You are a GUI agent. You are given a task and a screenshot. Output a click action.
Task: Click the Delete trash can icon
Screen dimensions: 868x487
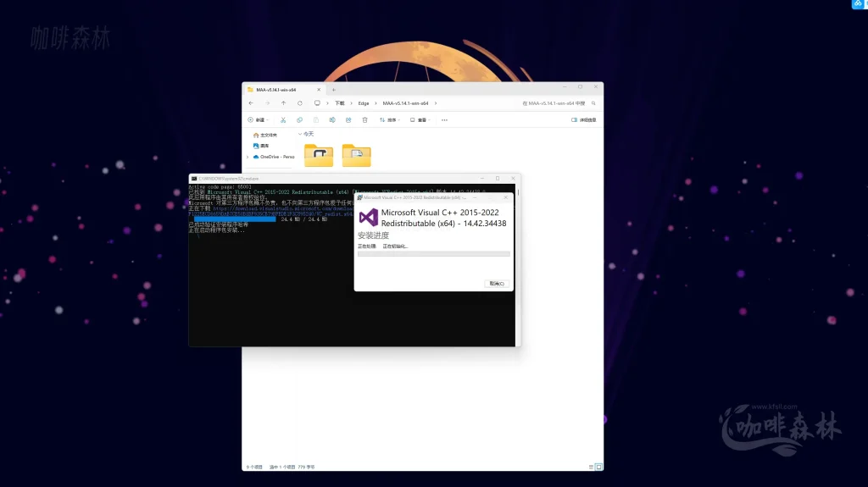click(364, 120)
